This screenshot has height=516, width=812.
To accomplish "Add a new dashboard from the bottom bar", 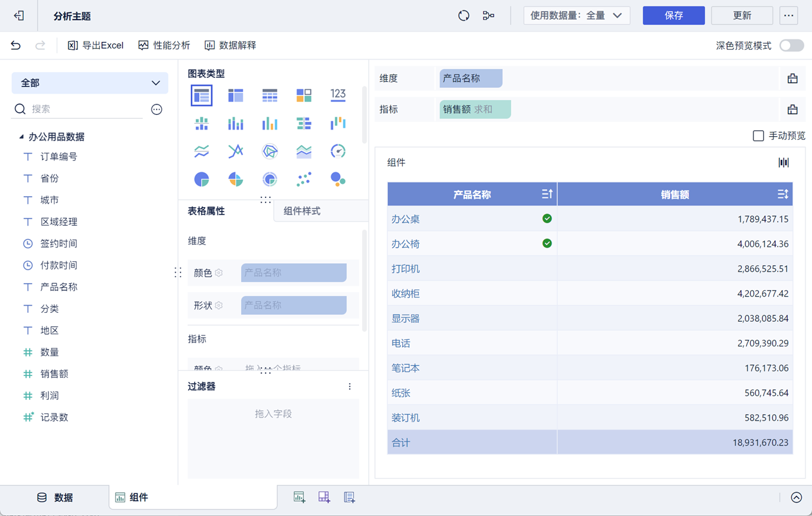I will pyautogui.click(x=324, y=497).
